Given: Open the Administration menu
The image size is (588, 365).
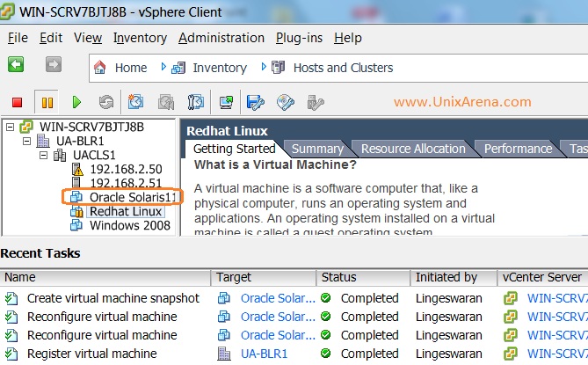Looking at the screenshot, I should (221, 38).
